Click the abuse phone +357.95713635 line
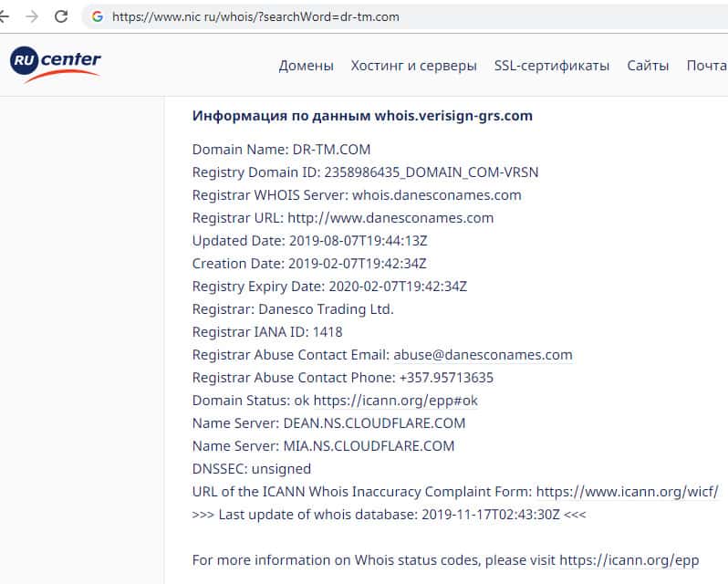The height and width of the screenshot is (584, 728). 343,378
